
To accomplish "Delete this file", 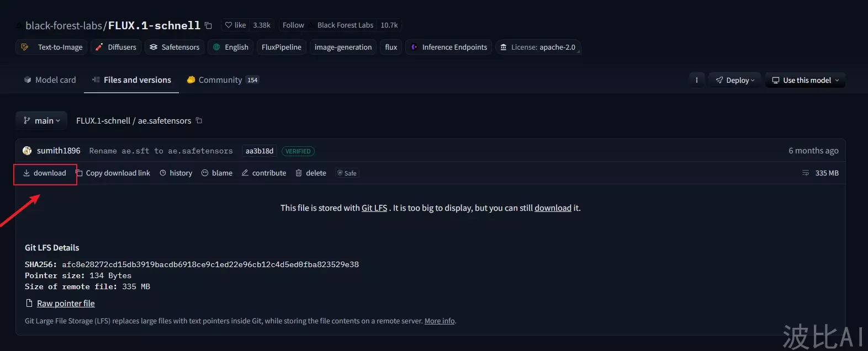I will pos(311,173).
